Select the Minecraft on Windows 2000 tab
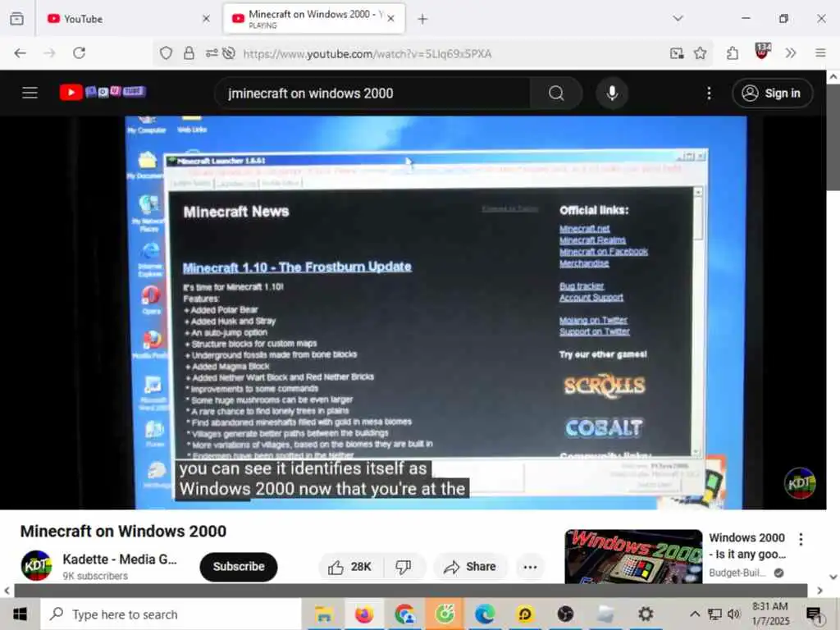Screen dimensions: 840x630 [x=314, y=19]
